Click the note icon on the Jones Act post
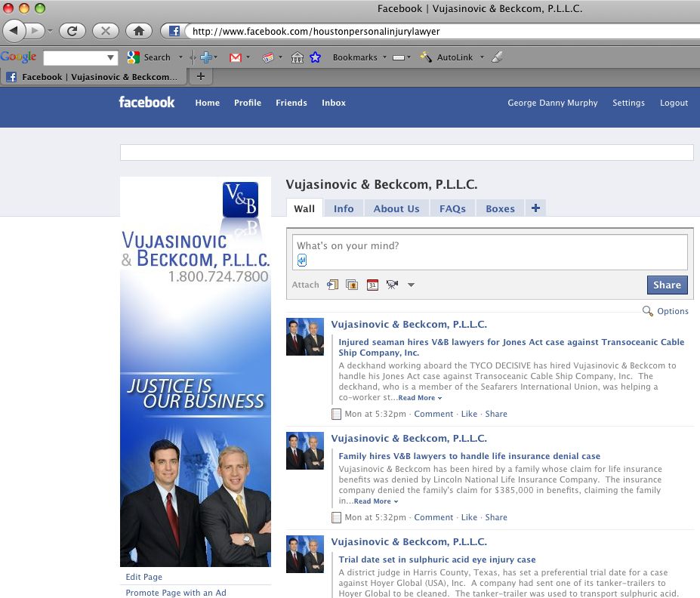The image size is (700, 598). point(336,414)
